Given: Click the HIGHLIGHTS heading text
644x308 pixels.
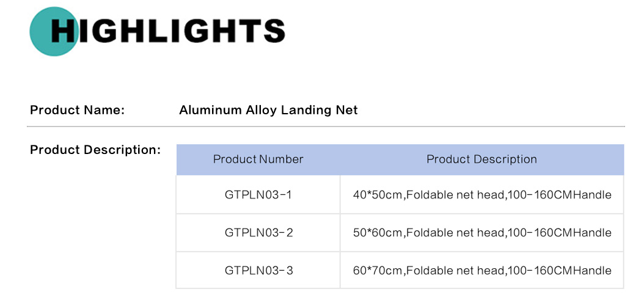Looking at the screenshot, I should [168, 31].
